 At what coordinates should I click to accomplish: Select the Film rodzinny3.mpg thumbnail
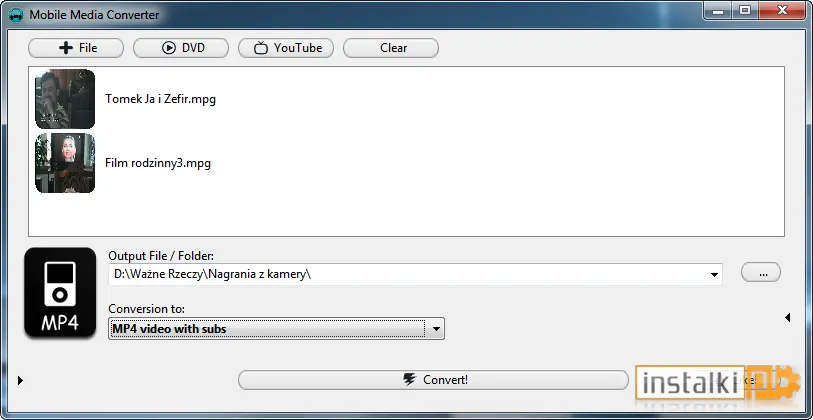[x=65, y=163]
